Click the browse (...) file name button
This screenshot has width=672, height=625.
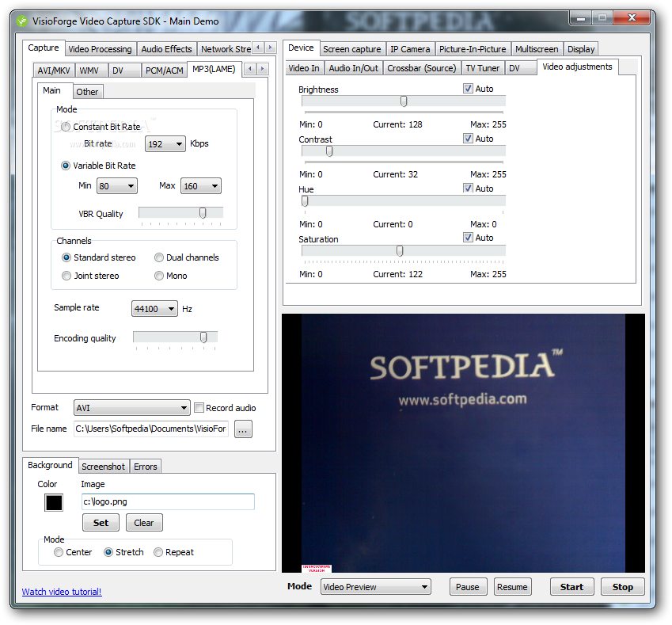tap(243, 429)
